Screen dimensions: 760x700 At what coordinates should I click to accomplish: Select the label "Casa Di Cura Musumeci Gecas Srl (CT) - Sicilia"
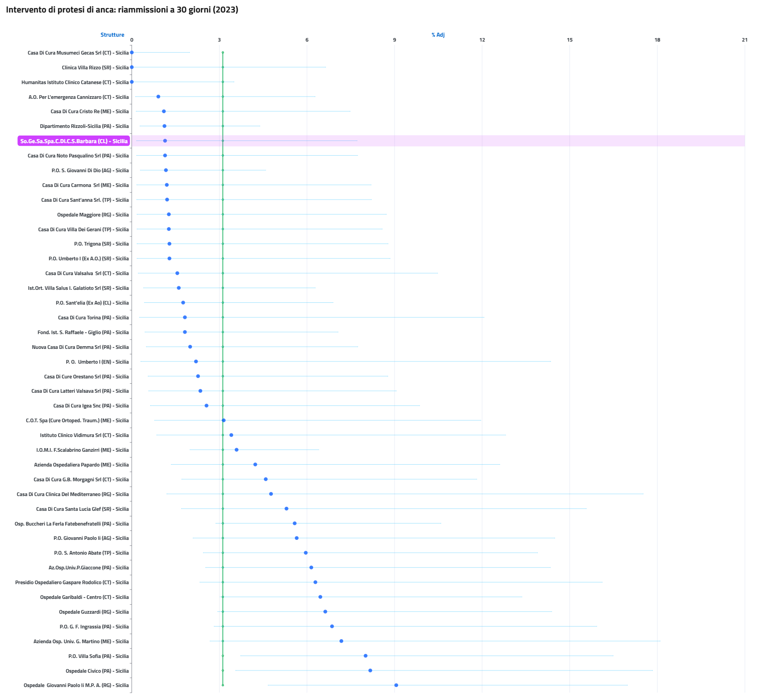point(78,53)
